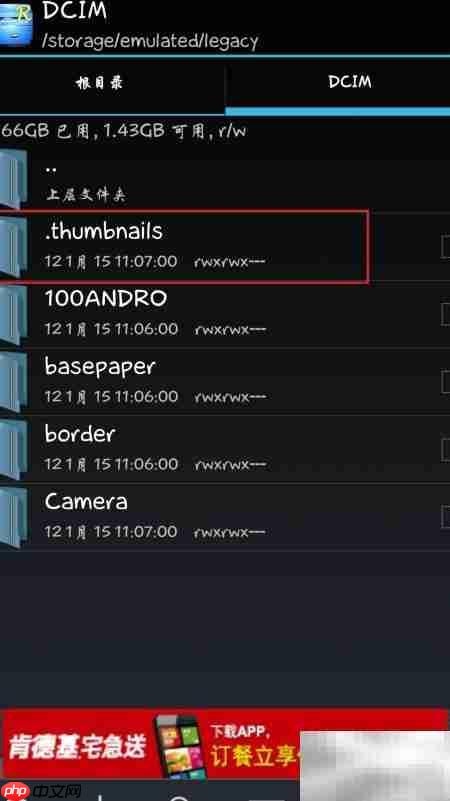Open the basepaper folder icon
Screen dimensions: 450x801
pyautogui.click(x=13, y=383)
